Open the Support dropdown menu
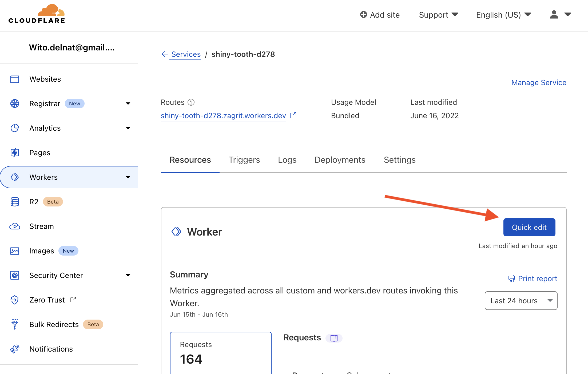This screenshot has height=374, width=588. point(439,15)
